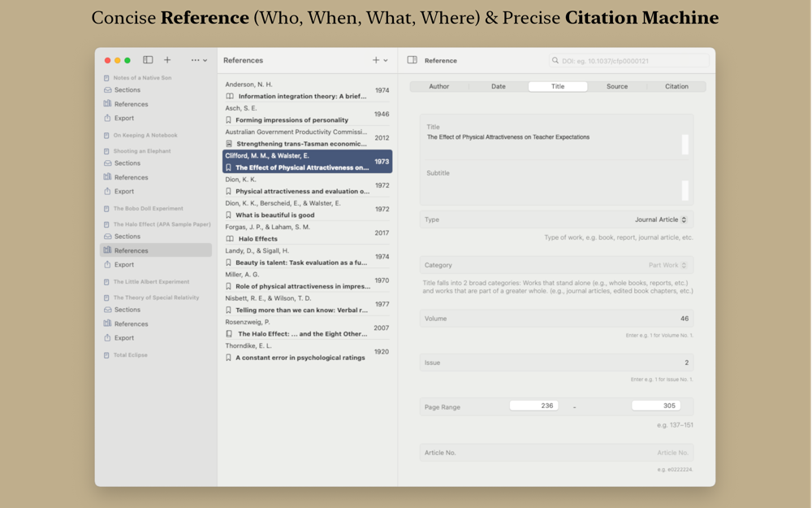This screenshot has height=508, width=812.
Task: Add a new reference with plus button
Action: point(376,60)
